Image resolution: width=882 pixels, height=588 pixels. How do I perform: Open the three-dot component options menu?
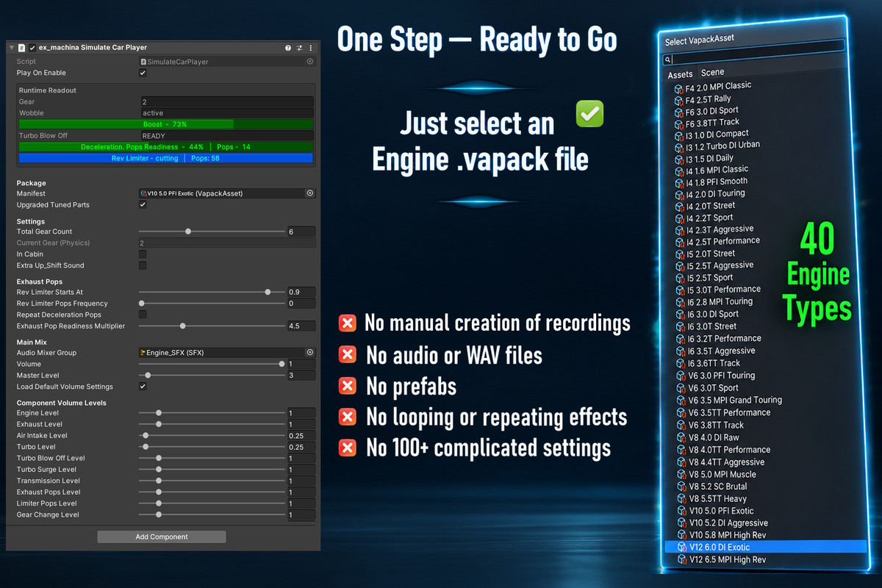pos(311,48)
